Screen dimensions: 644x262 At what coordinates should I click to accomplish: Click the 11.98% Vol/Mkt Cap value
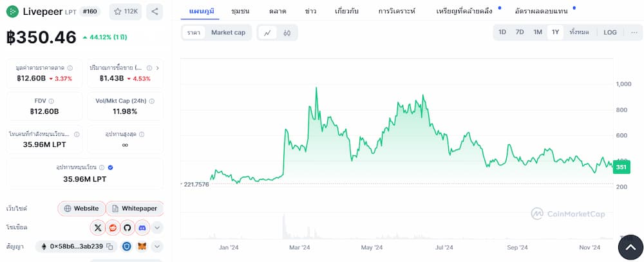pyautogui.click(x=125, y=111)
